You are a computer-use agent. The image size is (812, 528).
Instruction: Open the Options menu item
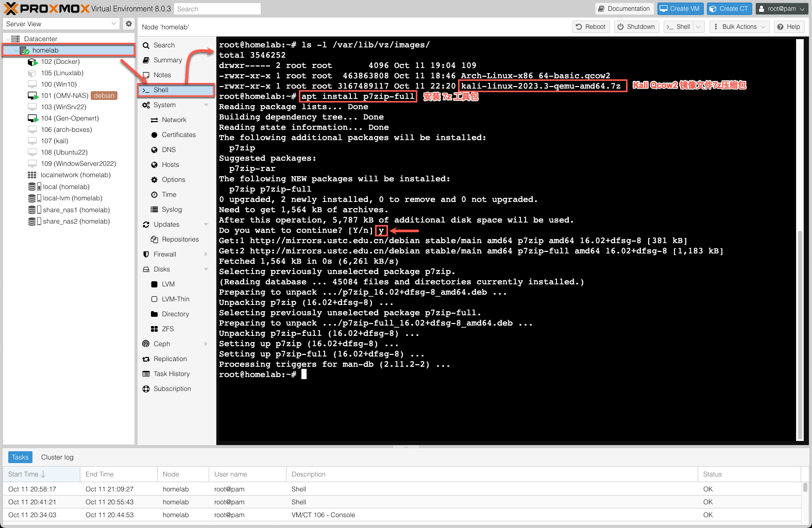click(x=173, y=180)
